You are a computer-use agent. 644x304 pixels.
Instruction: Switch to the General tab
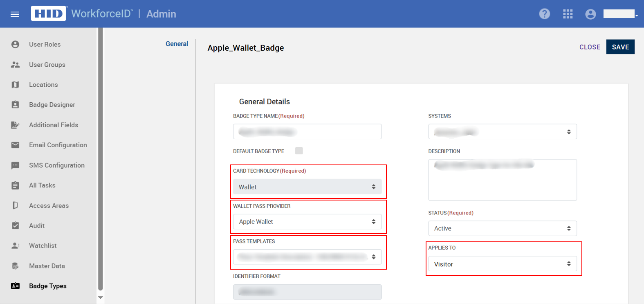[x=177, y=44]
